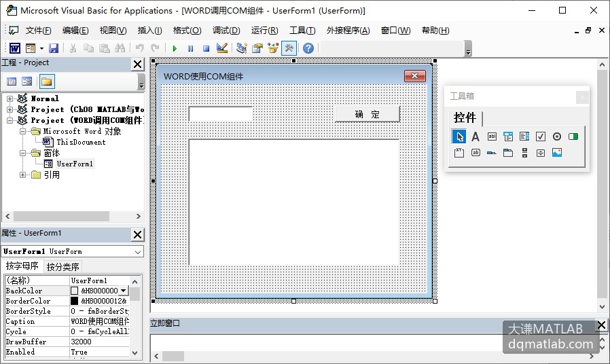Open the 调试(D) menu
The width and height of the screenshot is (610, 364).
226,31
